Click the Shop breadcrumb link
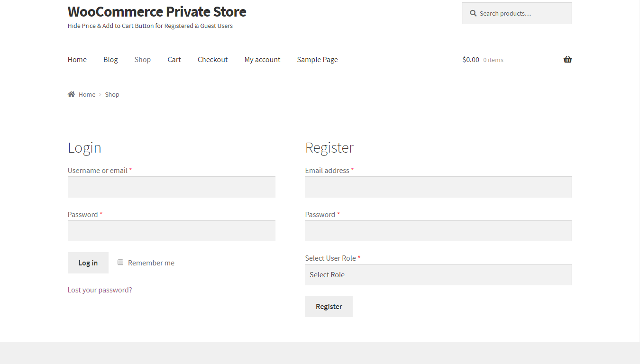The width and height of the screenshot is (640, 364). (112, 94)
